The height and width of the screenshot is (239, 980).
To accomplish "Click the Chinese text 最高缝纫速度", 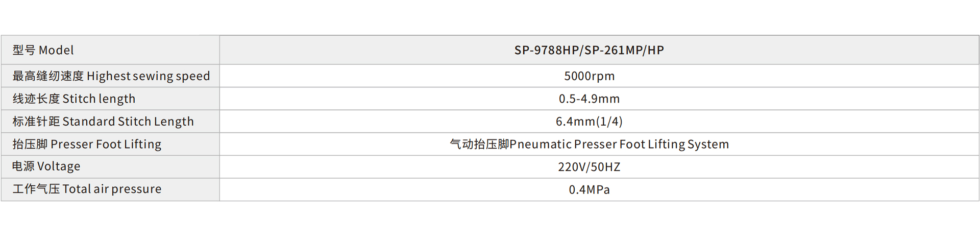I will [48, 76].
